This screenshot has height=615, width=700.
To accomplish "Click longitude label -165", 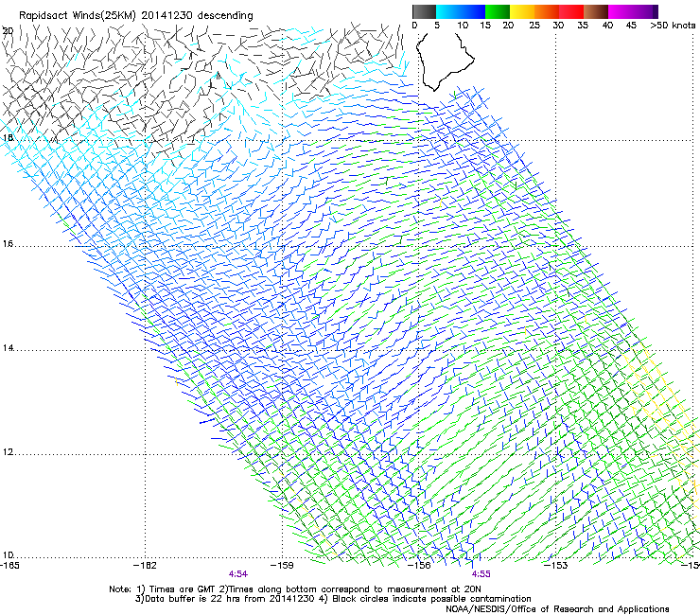I will 9,566.
